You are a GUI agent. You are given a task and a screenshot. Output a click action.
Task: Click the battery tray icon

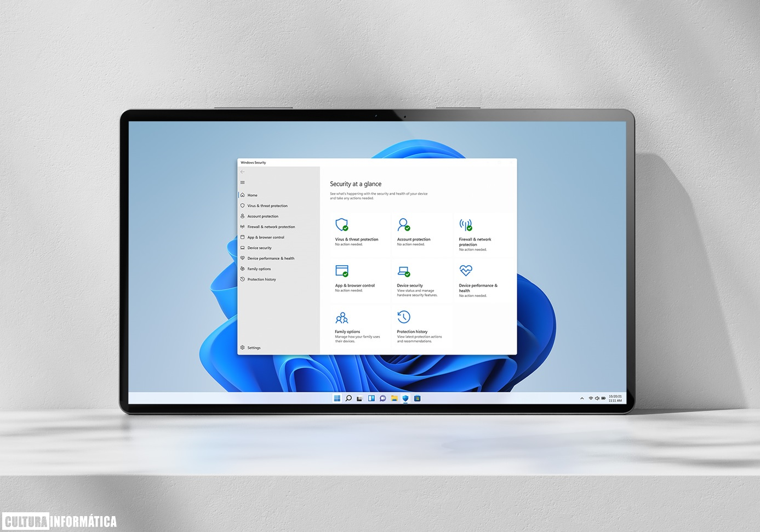604,398
